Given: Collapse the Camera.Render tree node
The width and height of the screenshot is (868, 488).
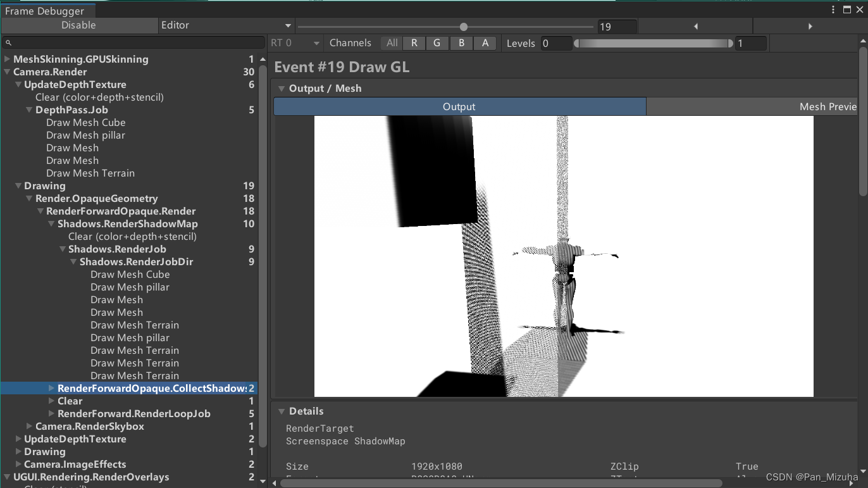Looking at the screenshot, I should pyautogui.click(x=6, y=72).
